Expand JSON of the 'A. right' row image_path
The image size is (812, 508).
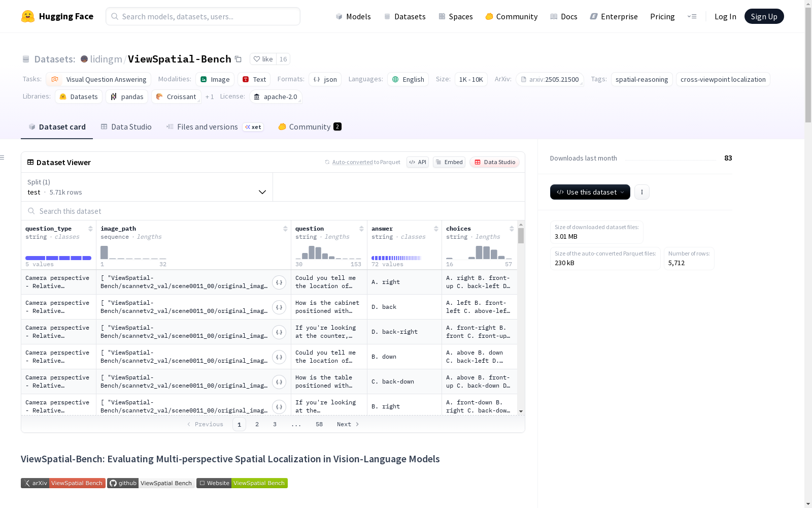tap(279, 282)
